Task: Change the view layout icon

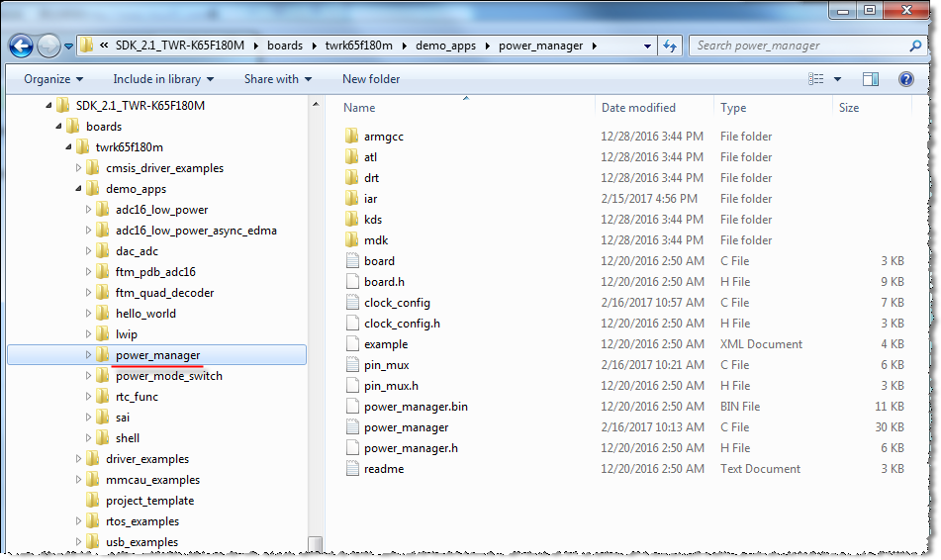Action: coord(815,79)
